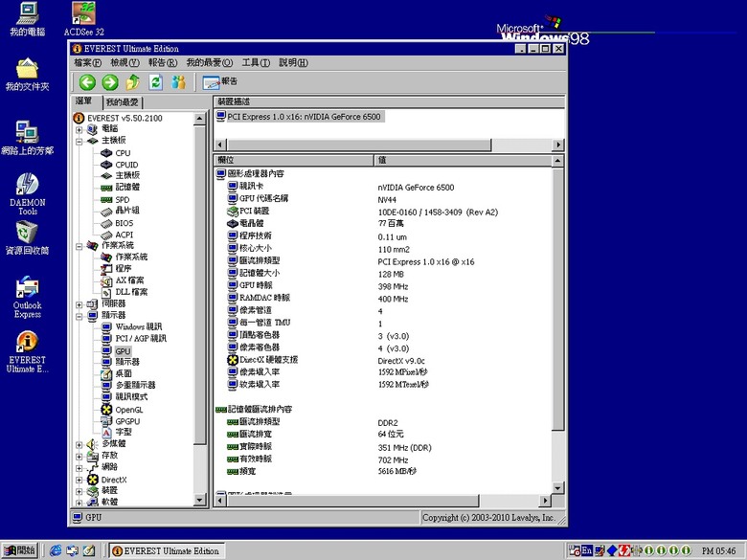Select 記憶體 memory tree item

coord(127,187)
